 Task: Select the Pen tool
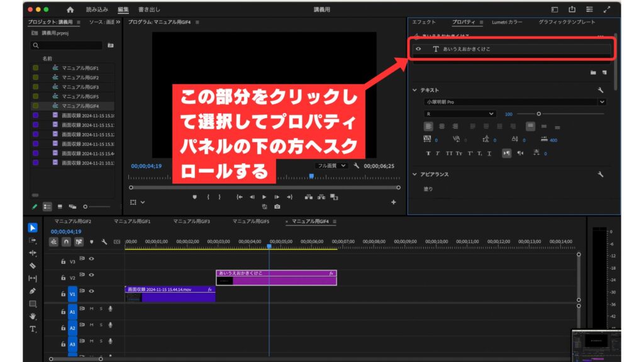[x=33, y=291]
